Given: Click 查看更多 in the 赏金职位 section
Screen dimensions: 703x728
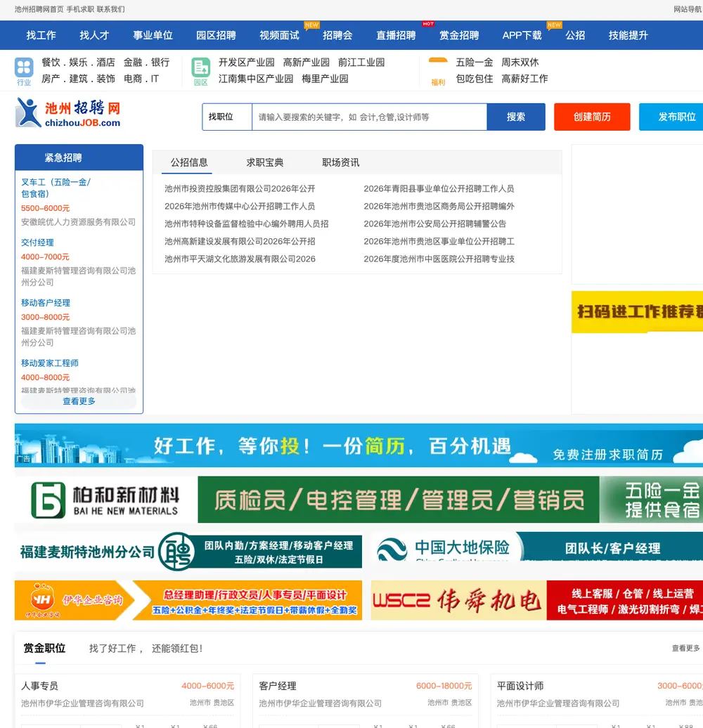Looking at the screenshot, I should pyautogui.click(x=686, y=648).
